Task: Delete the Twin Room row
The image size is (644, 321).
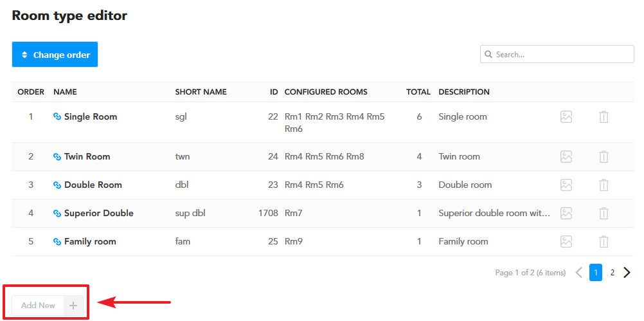Action: point(604,156)
